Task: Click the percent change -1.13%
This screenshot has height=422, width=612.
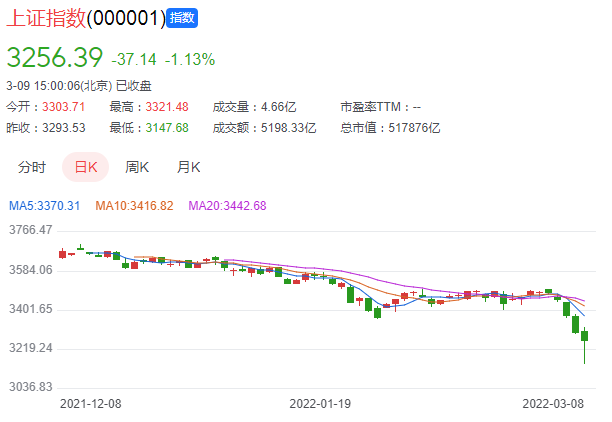Action: pyautogui.click(x=190, y=60)
